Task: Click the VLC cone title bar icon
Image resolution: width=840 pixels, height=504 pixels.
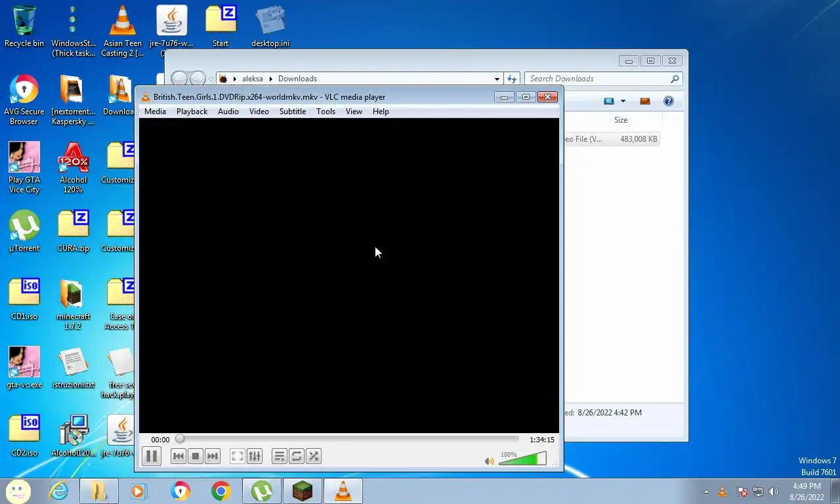Action: coord(146,97)
